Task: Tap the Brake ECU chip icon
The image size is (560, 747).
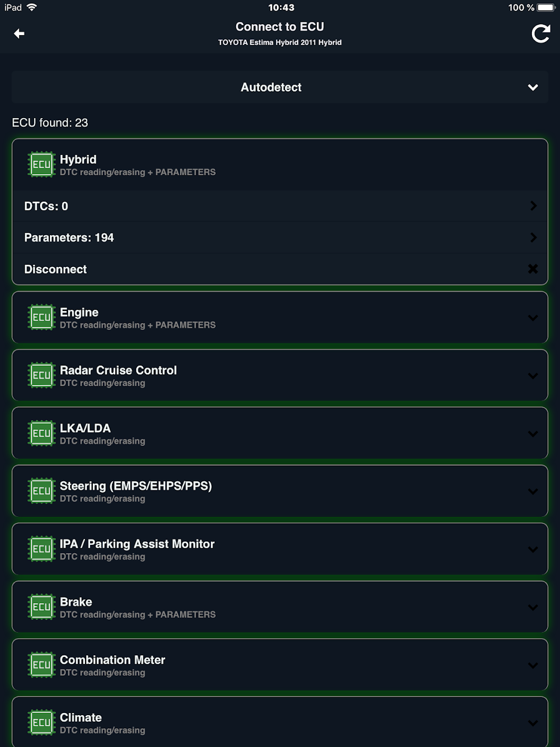Action: click(42, 607)
